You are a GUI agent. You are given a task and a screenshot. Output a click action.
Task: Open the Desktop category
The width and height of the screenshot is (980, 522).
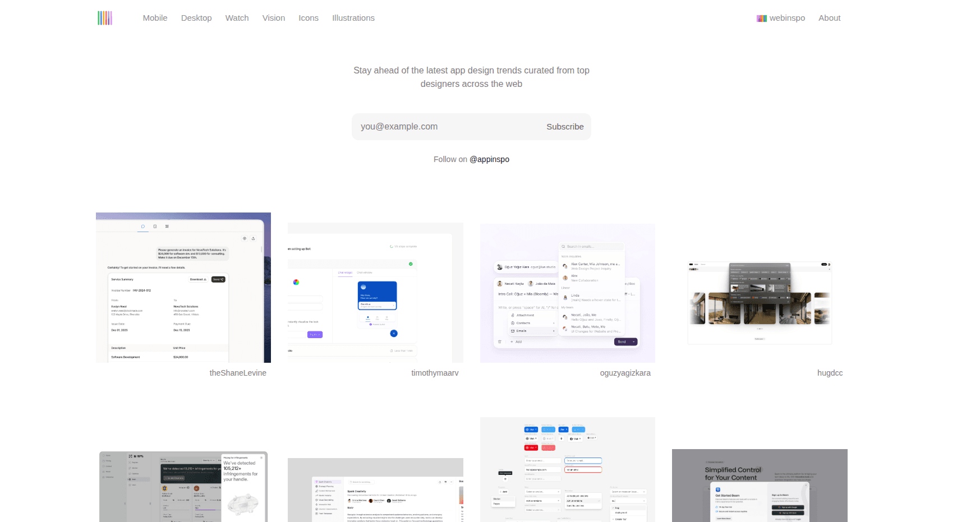coord(196,18)
